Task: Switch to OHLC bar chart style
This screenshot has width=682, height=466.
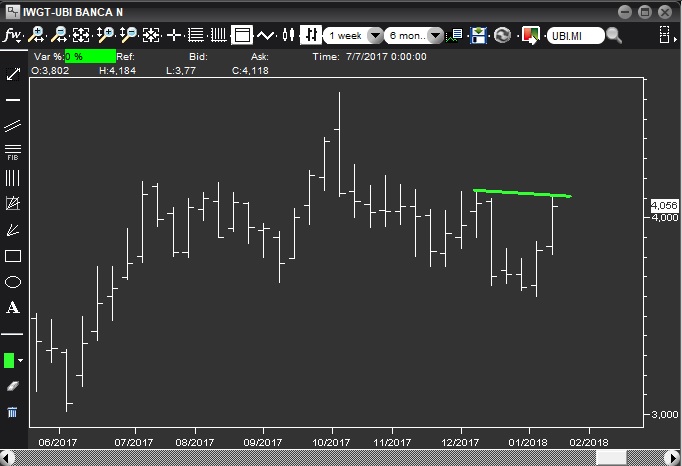Action: click(x=311, y=35)
